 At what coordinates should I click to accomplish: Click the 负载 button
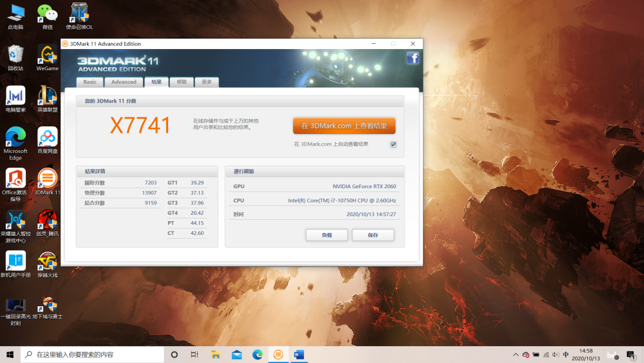tap(327, 235)
